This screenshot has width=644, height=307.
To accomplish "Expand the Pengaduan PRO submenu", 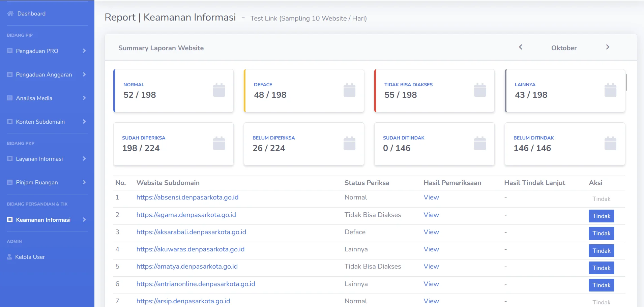I will click(x=84, y=51).
